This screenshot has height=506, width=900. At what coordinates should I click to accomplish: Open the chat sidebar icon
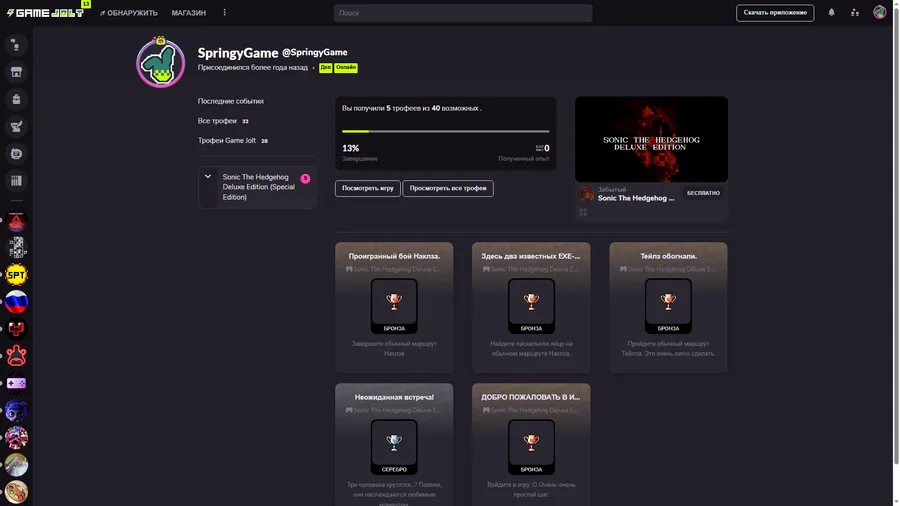tap(16, 45)
